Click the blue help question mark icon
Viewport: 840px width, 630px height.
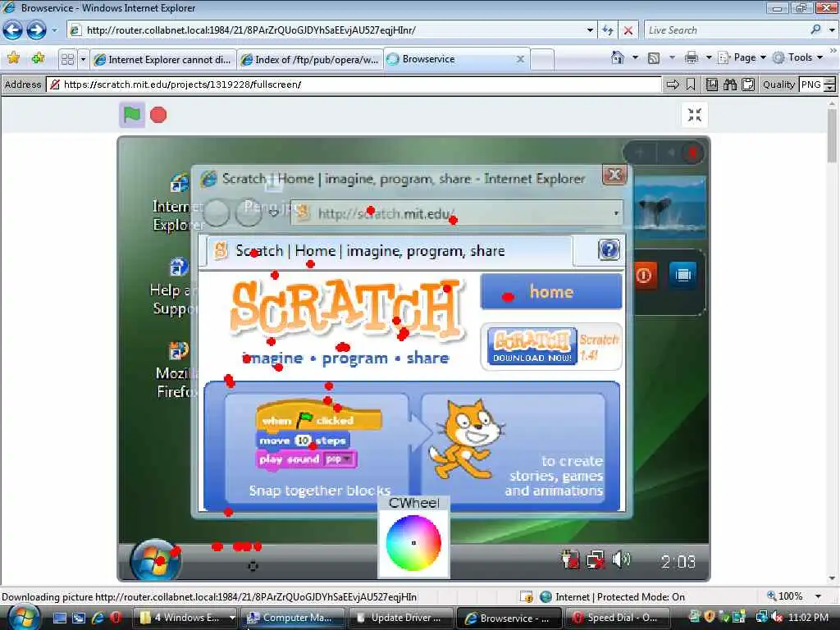click(x=609, y=249)
